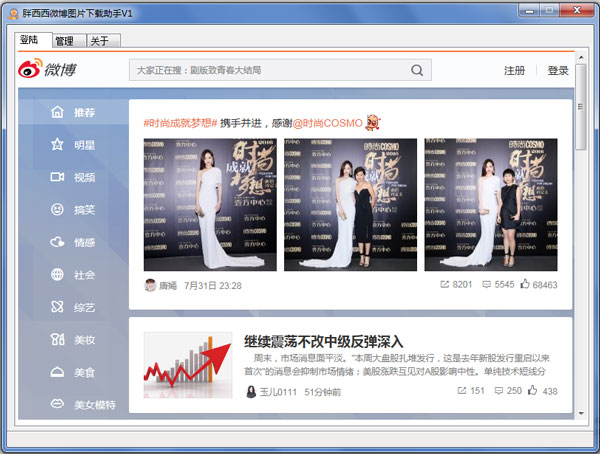
Task: Open the 情感 category icon
Action: (58, 242)
